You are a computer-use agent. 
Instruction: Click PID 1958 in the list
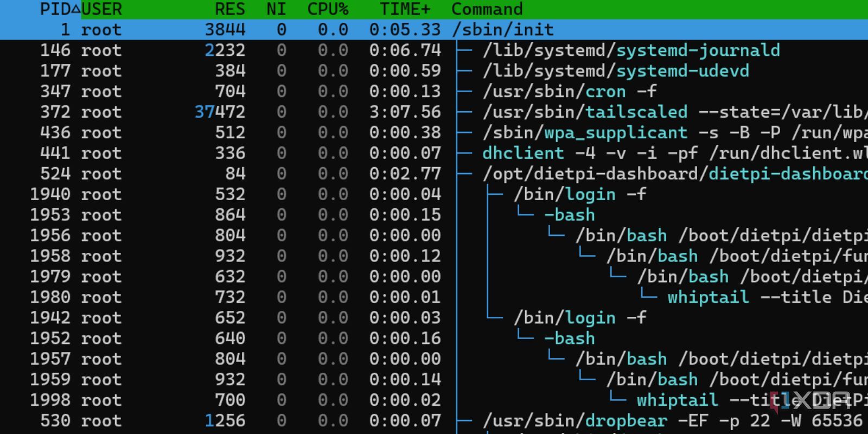(50, 256)
